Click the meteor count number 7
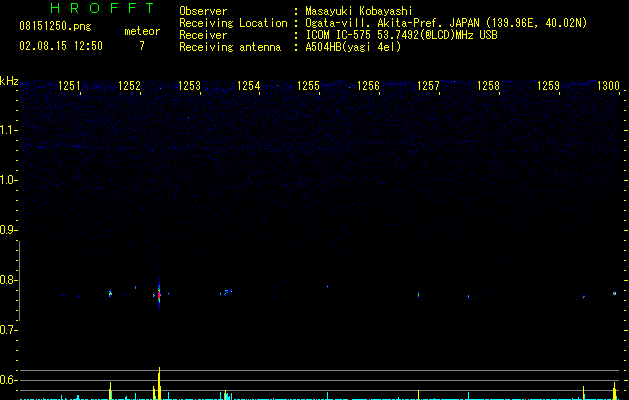629x400 pixels. [142, 46]
